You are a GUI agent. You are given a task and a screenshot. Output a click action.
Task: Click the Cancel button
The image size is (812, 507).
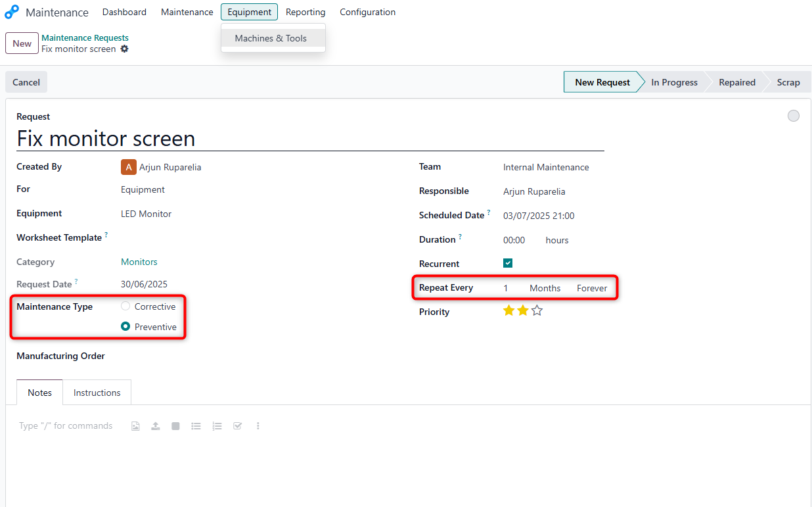26,82
